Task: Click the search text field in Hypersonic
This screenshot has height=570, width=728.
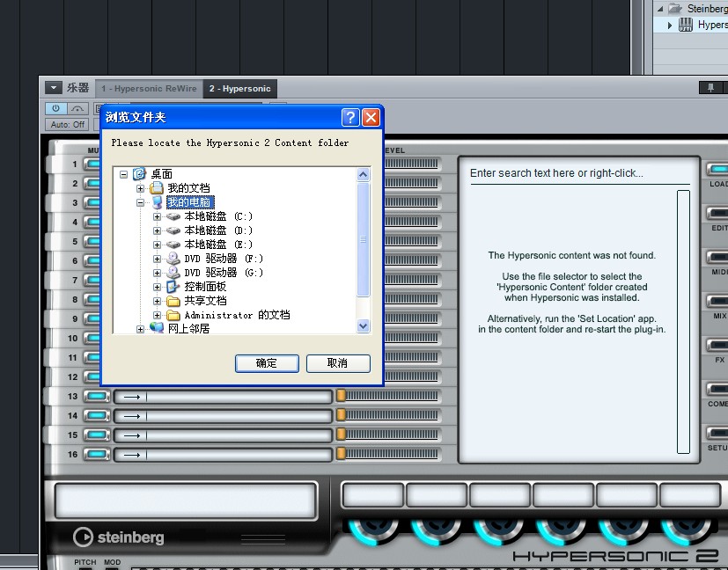Action: [x=579, y=173]
